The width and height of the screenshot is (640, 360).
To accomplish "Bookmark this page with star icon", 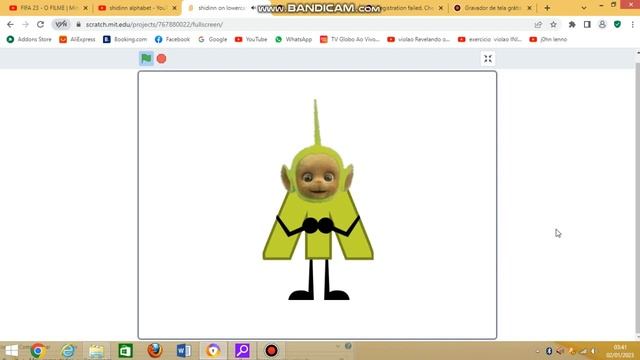I will [x=553, y=24].
